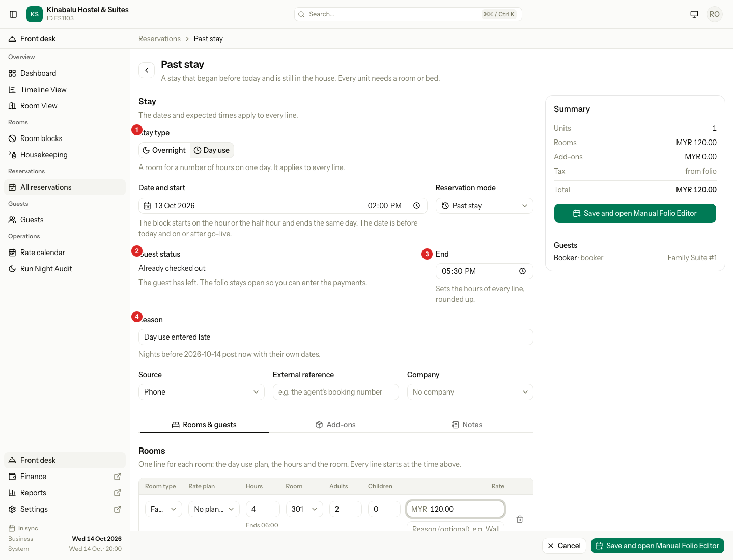Screen dimensions: 733x560
Task: Open the RO user avatar
Action: pos(715,14)
